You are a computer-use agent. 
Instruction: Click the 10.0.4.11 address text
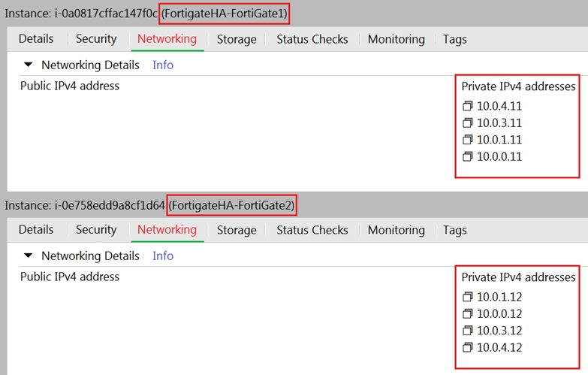tap(499, 106)
